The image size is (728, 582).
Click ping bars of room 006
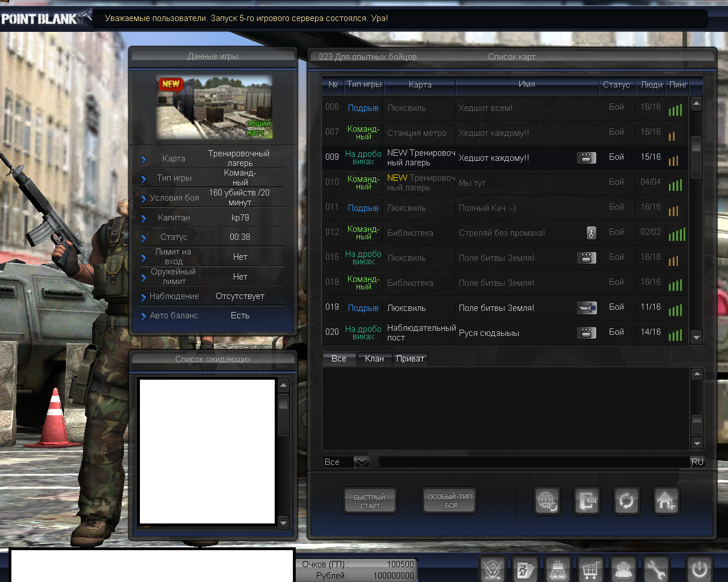pos(675,110)
